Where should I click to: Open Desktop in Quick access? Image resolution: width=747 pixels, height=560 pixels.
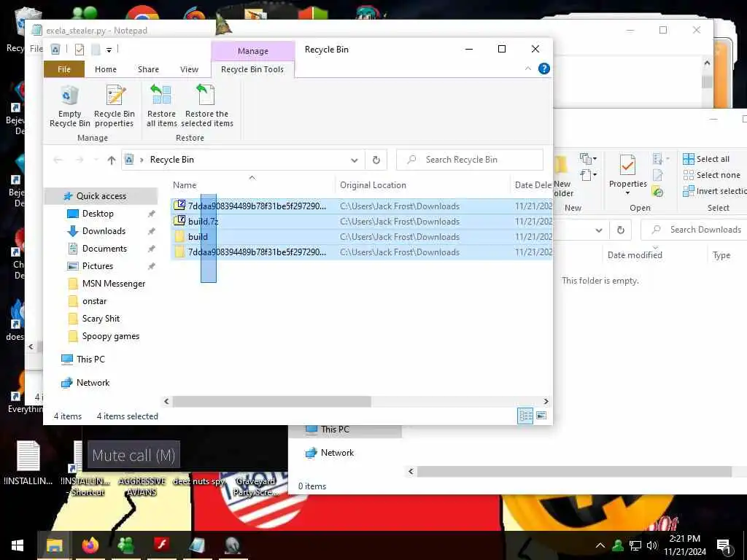(98, 214)
